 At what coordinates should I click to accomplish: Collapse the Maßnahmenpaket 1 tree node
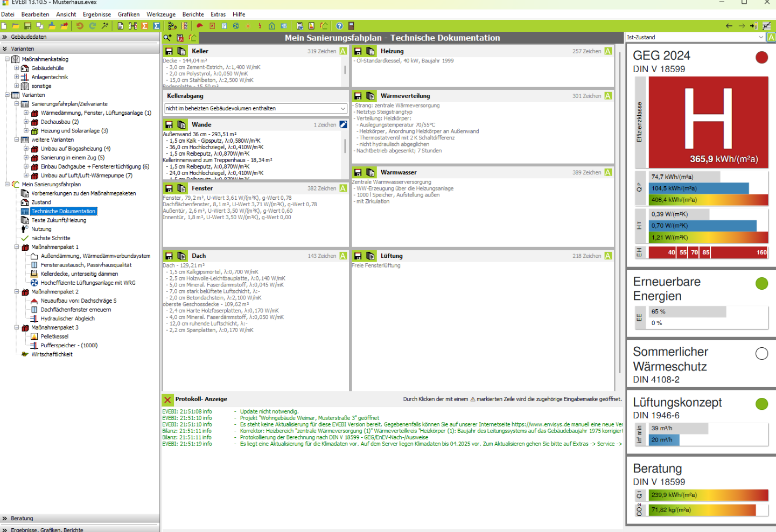tap(17, 247)
